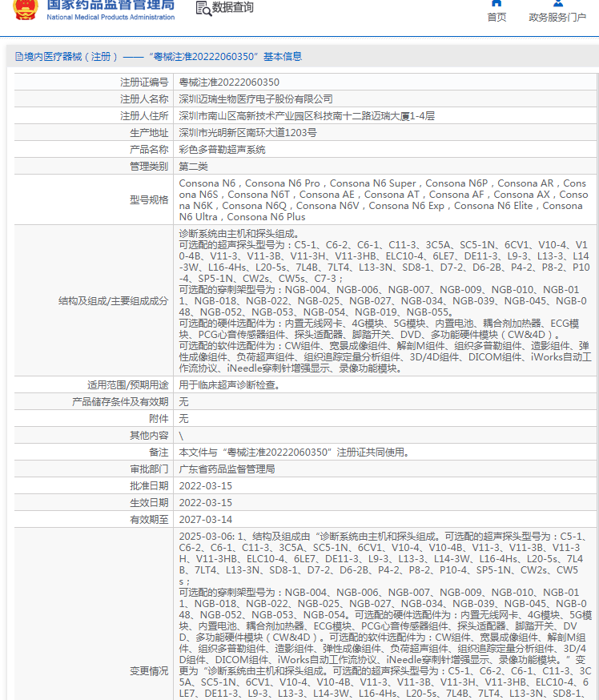Click approving department 广东省药品监督管理局
Viewport: 599px width, 700px height.
point(227,469)
